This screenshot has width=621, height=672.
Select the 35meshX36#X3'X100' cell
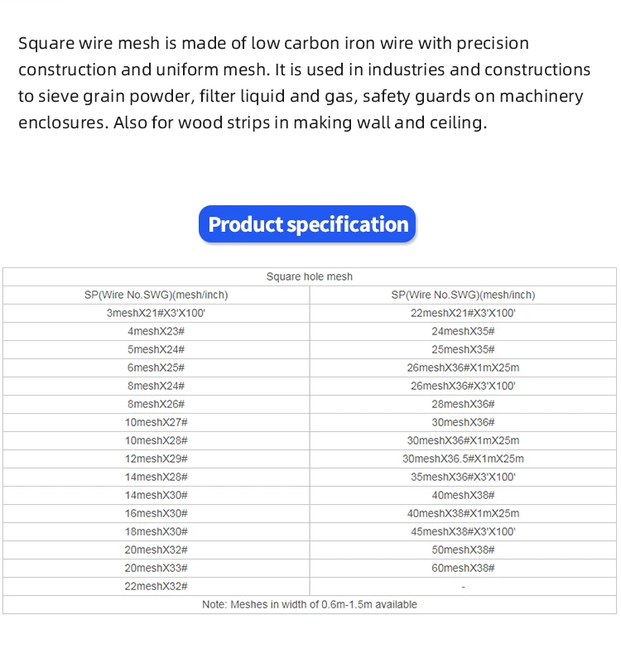463,477
